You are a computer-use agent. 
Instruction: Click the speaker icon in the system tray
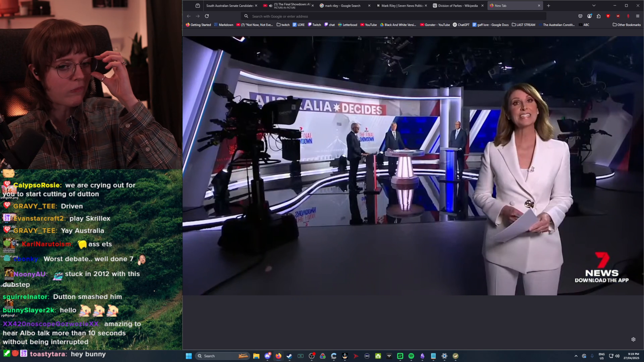[617, 356]
